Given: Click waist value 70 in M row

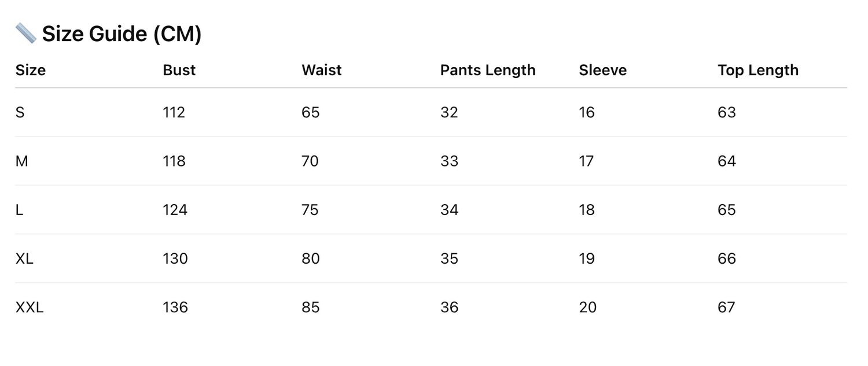Looking at the screenshot, I should 310,161.
